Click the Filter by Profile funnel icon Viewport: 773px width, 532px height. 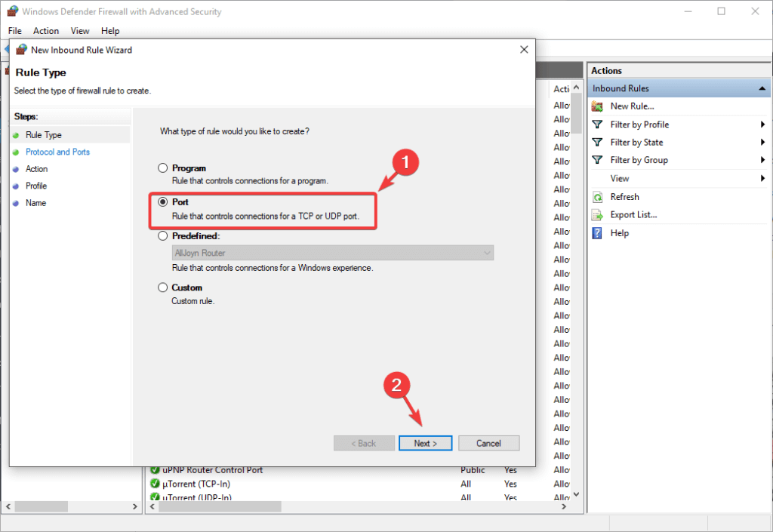coord(597,125)
